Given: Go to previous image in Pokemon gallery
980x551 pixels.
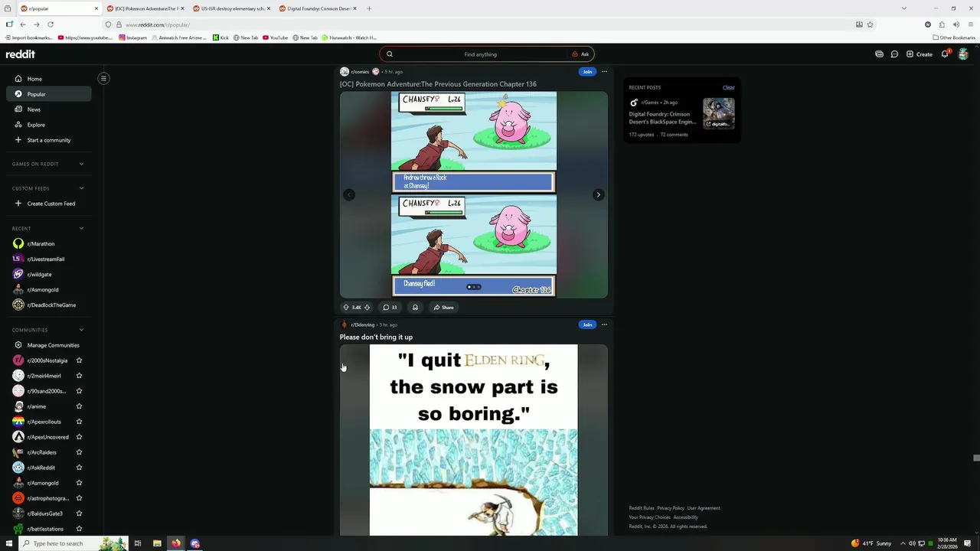Looking at the screenshot, I should coord(349,194).
